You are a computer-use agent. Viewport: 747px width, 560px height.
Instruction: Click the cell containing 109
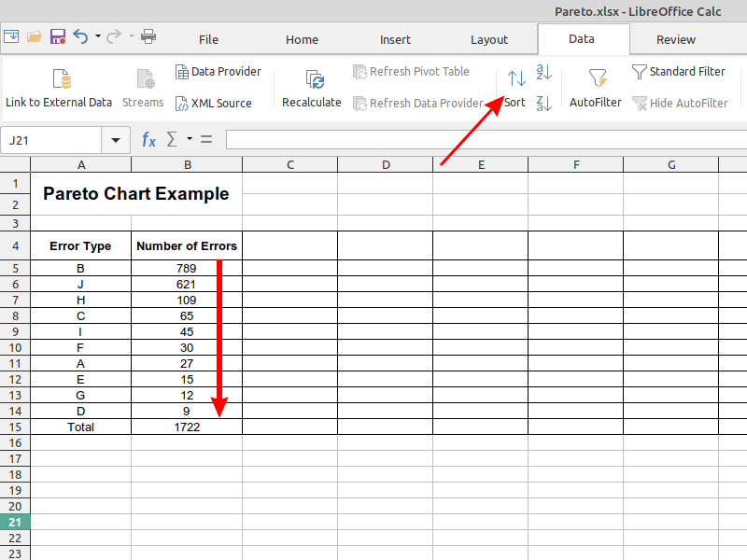(x=187, y=300)
